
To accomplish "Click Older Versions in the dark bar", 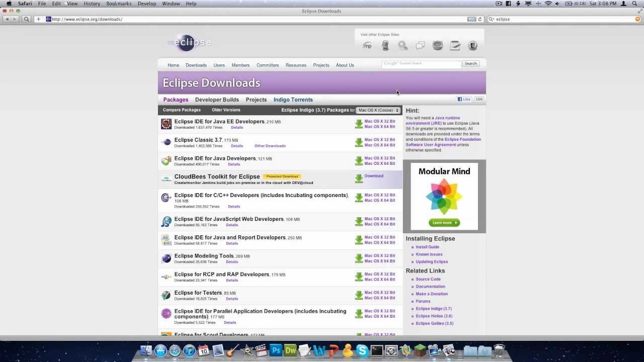I will 226,110.
